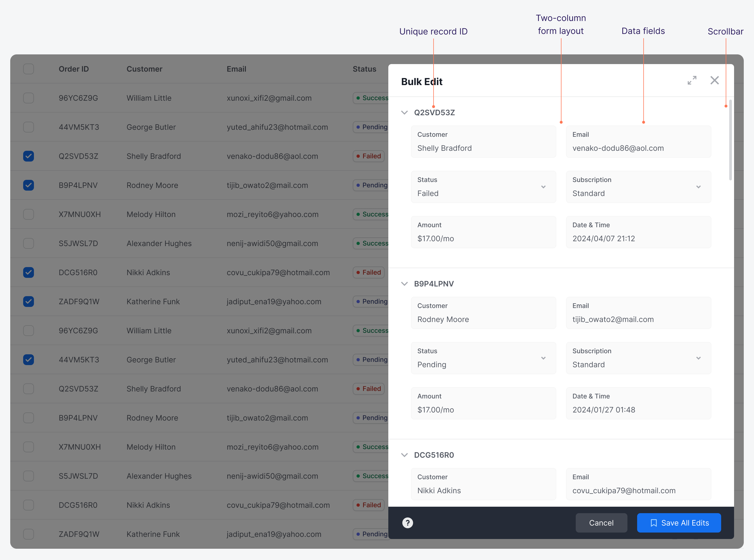754x560 pixels.
Task: Check the Melody Hilton first row checkbox
Action: coord(29,214)
